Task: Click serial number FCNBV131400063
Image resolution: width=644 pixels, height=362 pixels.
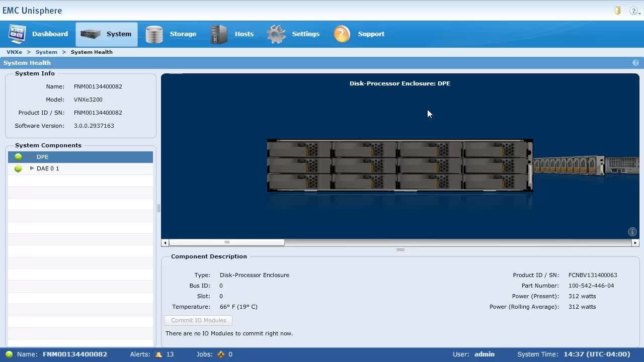Action: coord(593,275)
